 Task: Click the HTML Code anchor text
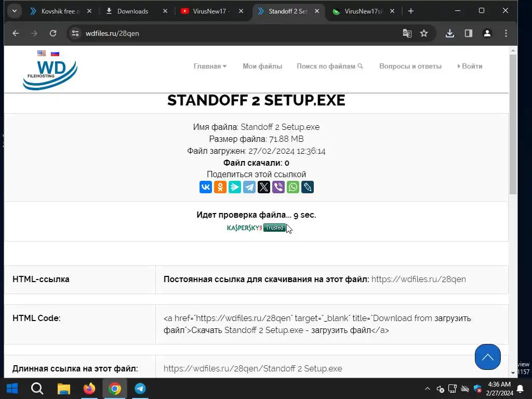(317, 324)
